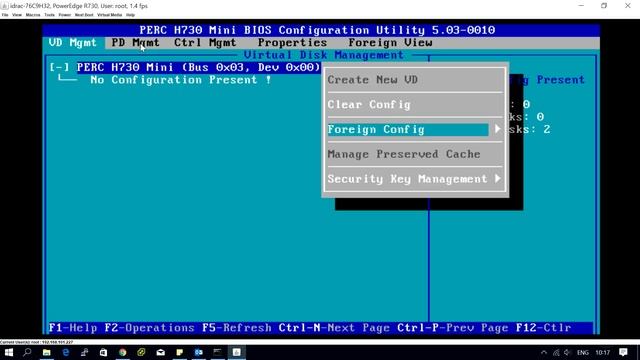The image size is (640, 360).
Task: Collapse the [-] PERC H730 Mini node
Action: 59,67
